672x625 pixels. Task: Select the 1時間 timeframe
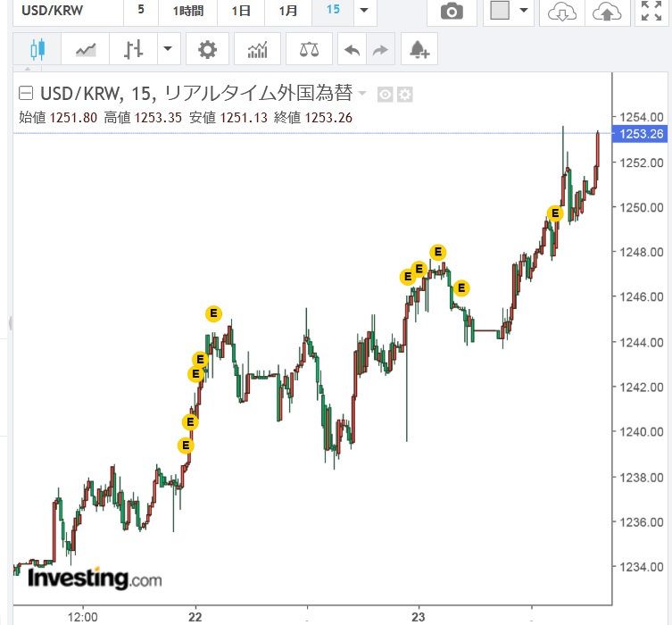click(188, 11)
